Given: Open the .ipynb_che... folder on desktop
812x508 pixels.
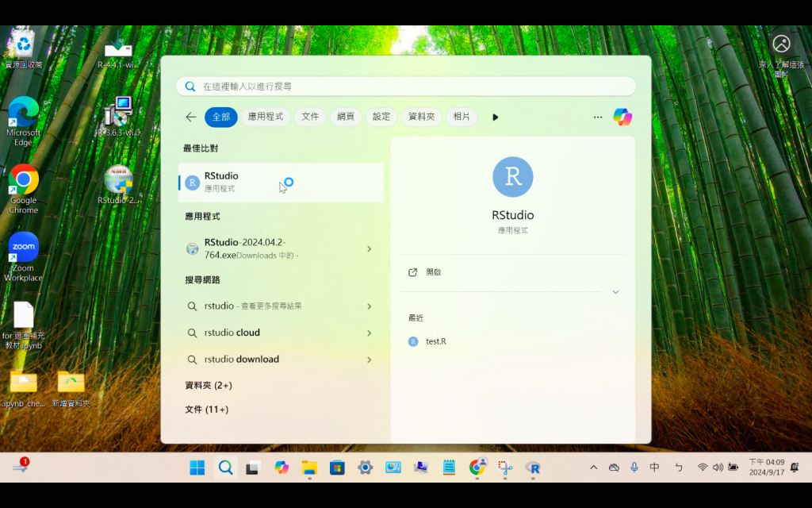Looking at the screenshot, I should coord(23,389).
